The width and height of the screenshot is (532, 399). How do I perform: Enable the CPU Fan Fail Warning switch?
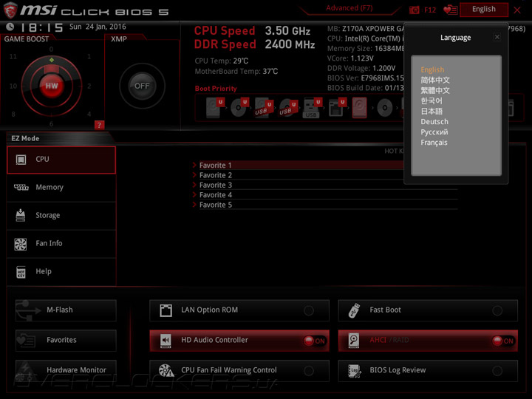[309, 370]
